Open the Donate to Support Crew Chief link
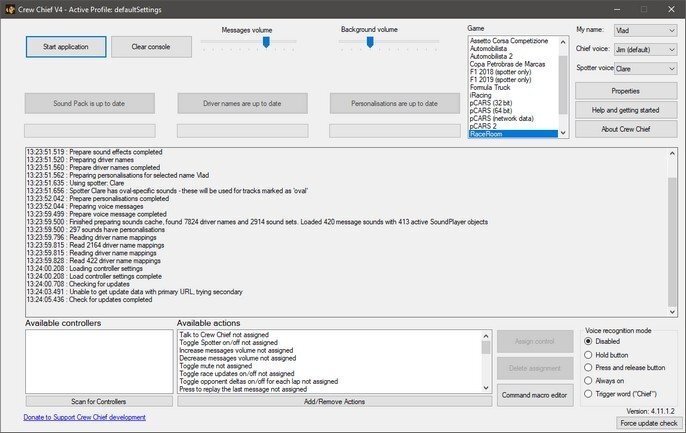The width and height of the screenshot is (686, 433). tap(85, 417)
